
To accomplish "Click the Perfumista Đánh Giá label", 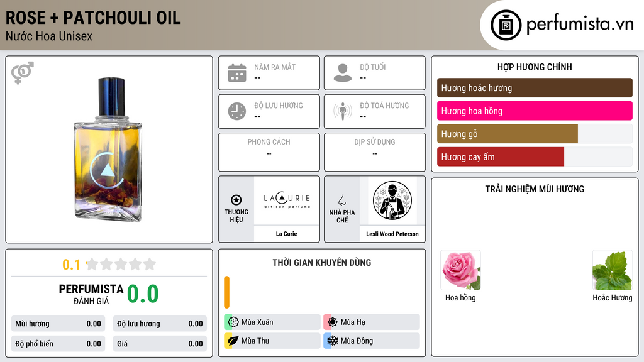I will (91, 294).
